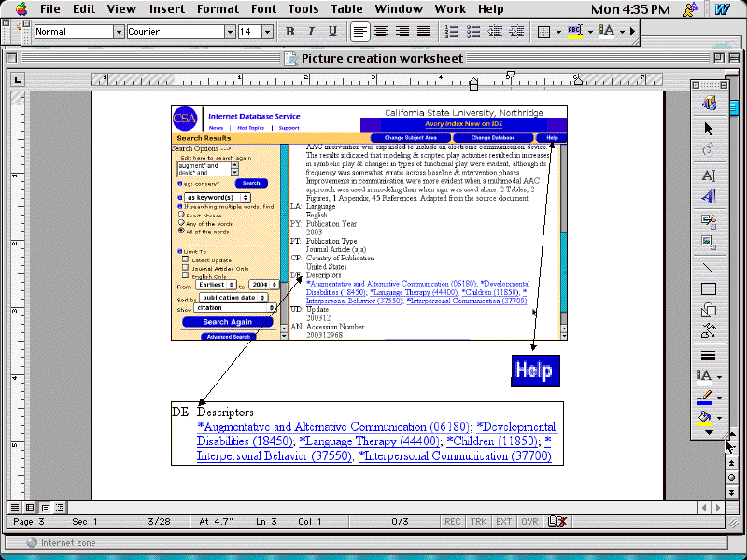Open the File menu
This screenshot has height=560, width=747.
(x=50, y=9)
